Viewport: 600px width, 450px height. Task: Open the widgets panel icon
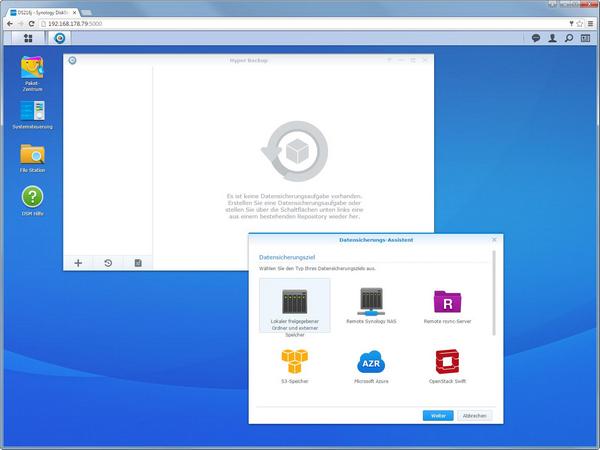pos(585,38)
